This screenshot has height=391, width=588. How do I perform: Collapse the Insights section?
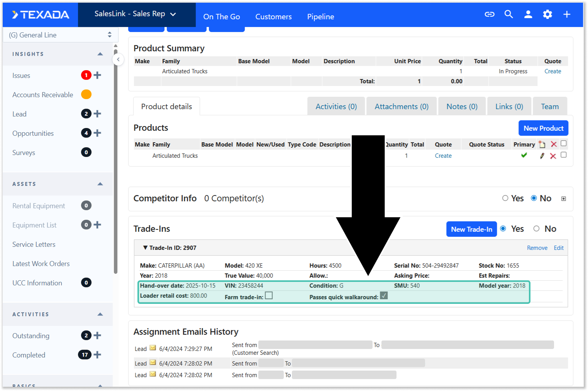point(100,54)
